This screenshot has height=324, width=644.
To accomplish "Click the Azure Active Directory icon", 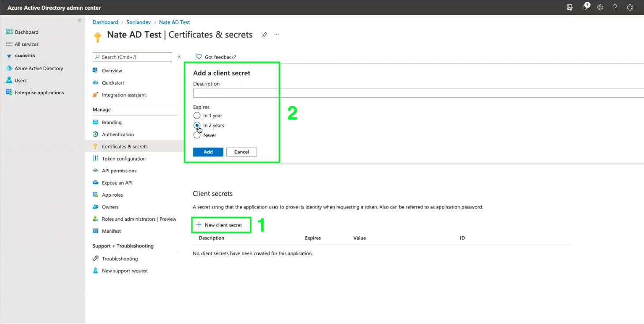I will click(x=9, y=68).
